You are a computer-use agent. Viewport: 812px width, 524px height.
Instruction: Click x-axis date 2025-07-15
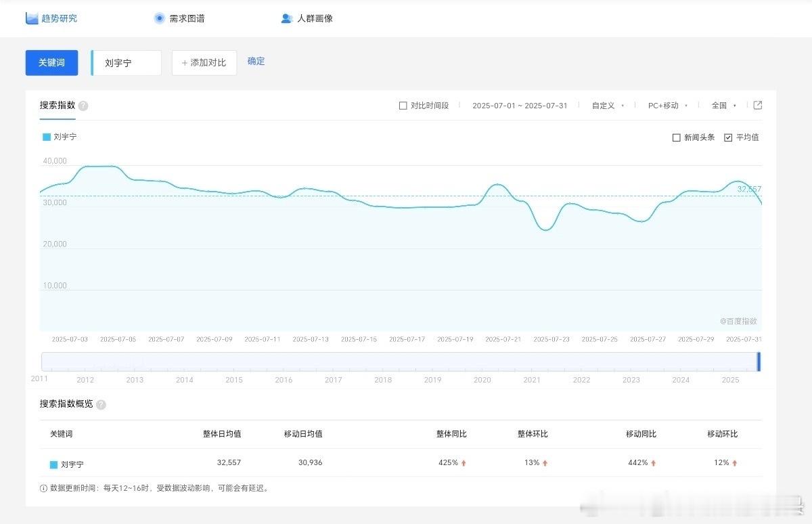click(359, 339)
